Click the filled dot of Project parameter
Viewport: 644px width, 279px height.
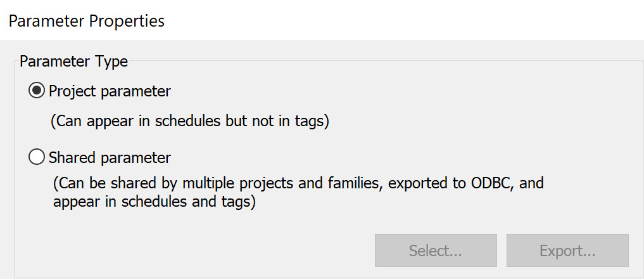click(x=37, y=91)
